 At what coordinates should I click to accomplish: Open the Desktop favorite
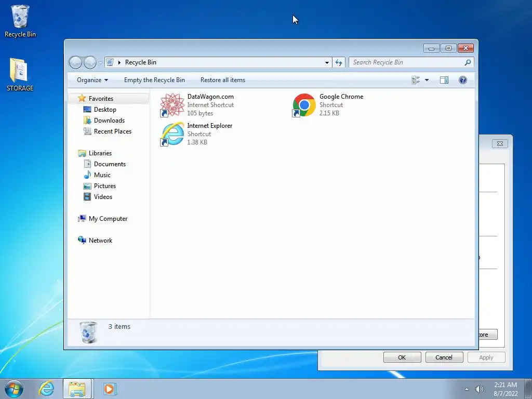tap(105, 110)
